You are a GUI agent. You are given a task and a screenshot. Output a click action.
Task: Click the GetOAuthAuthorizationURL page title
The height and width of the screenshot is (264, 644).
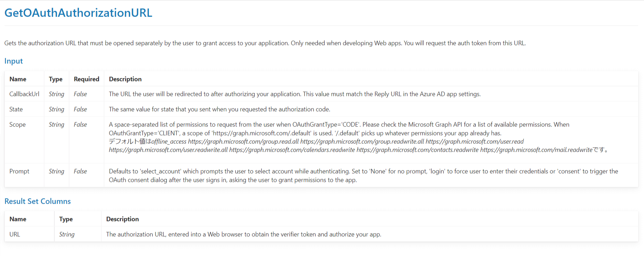tap(78, 13)
